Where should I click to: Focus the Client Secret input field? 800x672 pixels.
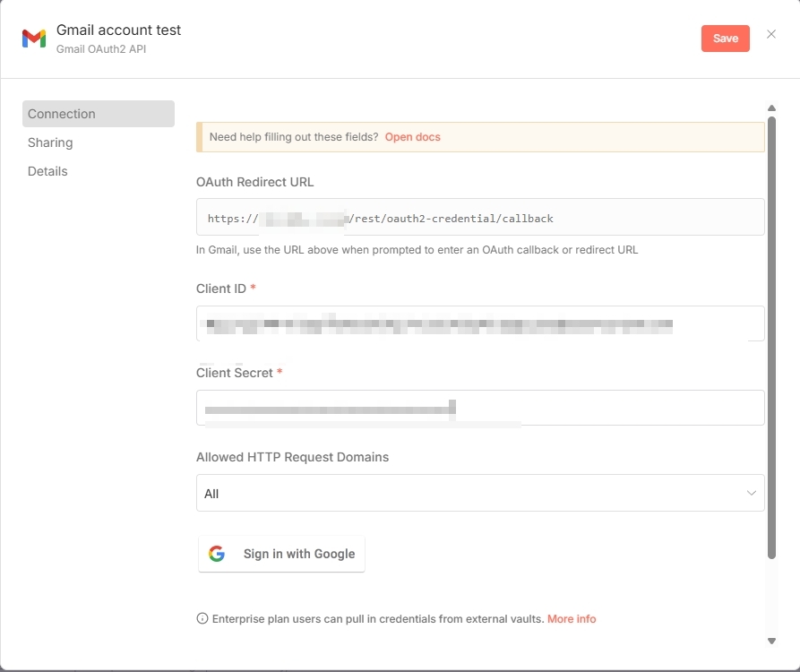[x=479, y=408]
